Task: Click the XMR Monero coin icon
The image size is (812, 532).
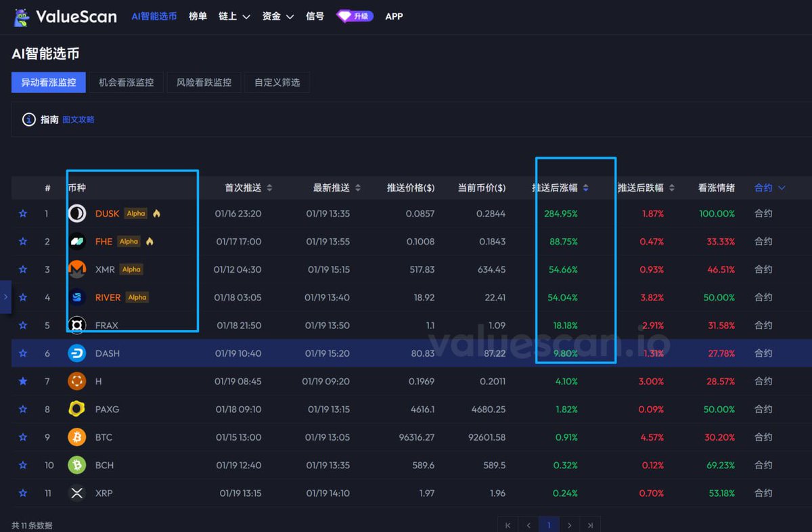Action: (77, 269)
